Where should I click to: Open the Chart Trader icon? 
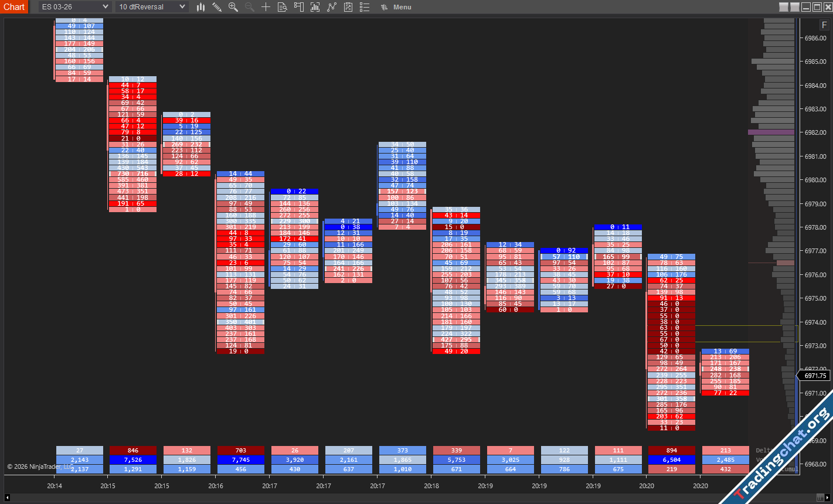(299, 7)
